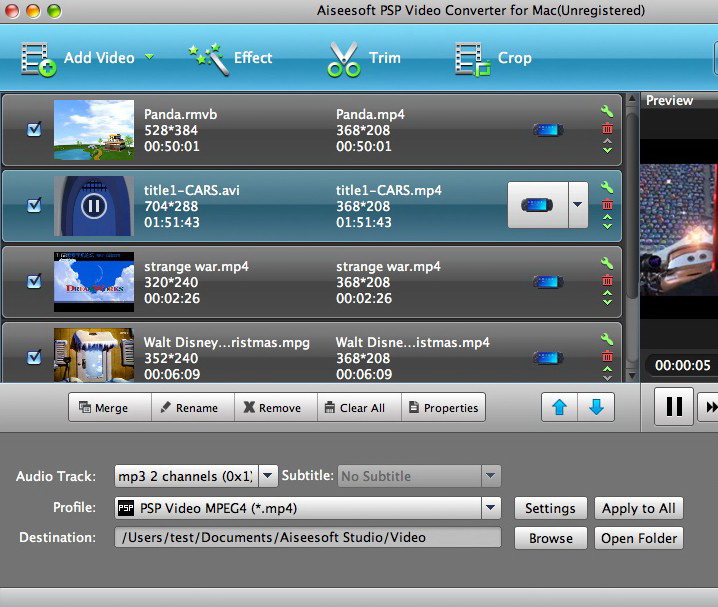Click the PSP icon in the Profile field
Viewport: 718px width, 607px height.
tap(126, 508)
